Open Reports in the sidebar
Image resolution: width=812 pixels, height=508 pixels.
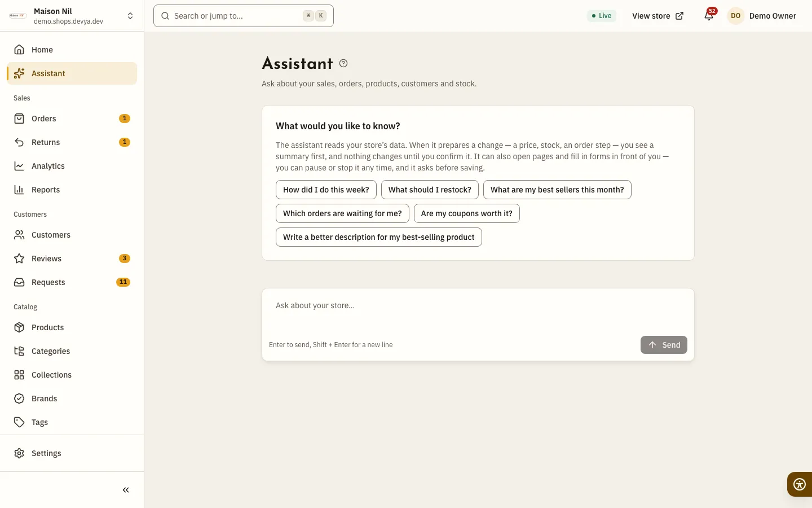[x=72, y=190]
